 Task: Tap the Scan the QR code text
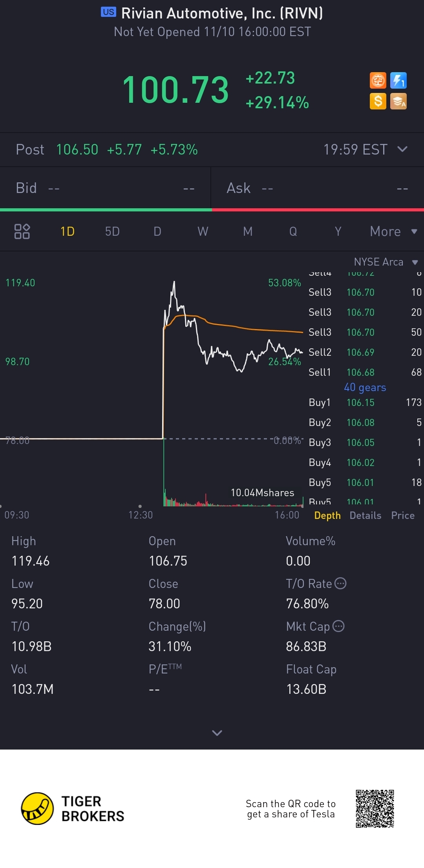point(291,809)
